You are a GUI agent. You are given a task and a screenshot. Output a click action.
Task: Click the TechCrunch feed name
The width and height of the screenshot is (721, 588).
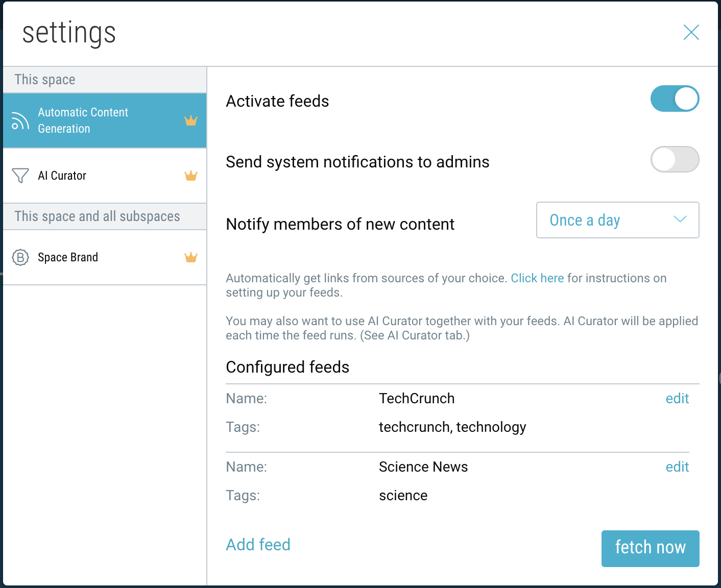click(x=417, y=399)
